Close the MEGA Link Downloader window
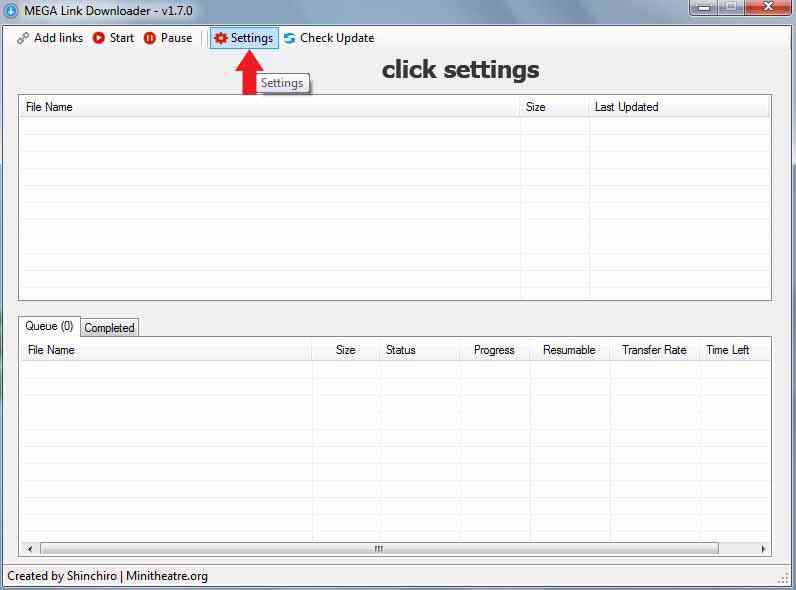This screenshot has height=590, width=796. click(768, 8)
